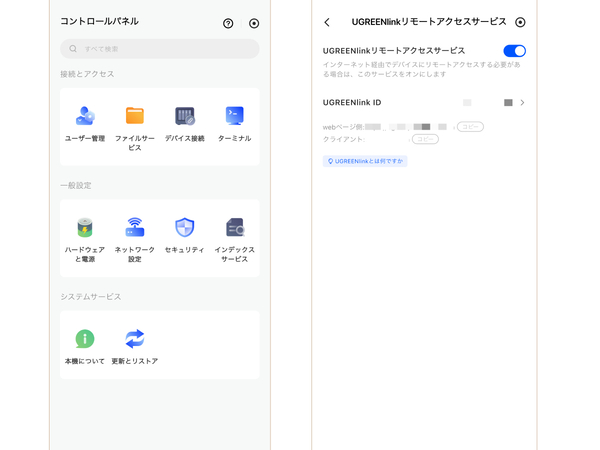Open インデックスサービス icon
This screenshot has width=600, height=450.
coord(235,227)
